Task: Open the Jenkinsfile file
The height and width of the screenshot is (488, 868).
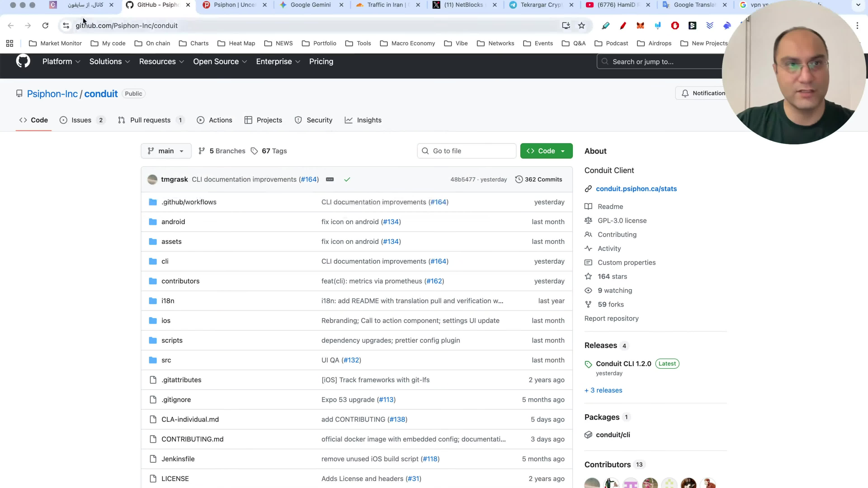Action: coord(178,459)
